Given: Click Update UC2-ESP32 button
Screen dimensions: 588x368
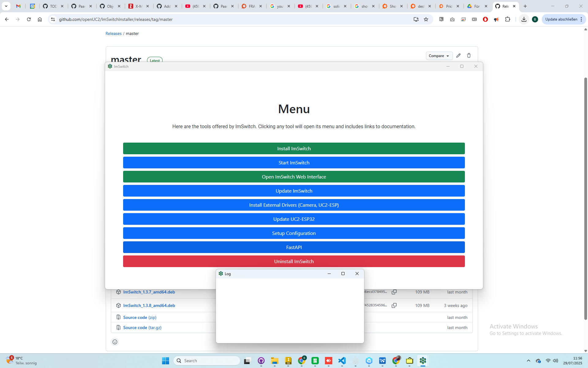Looking at the screenshot, I should click(x=294, y=219).
